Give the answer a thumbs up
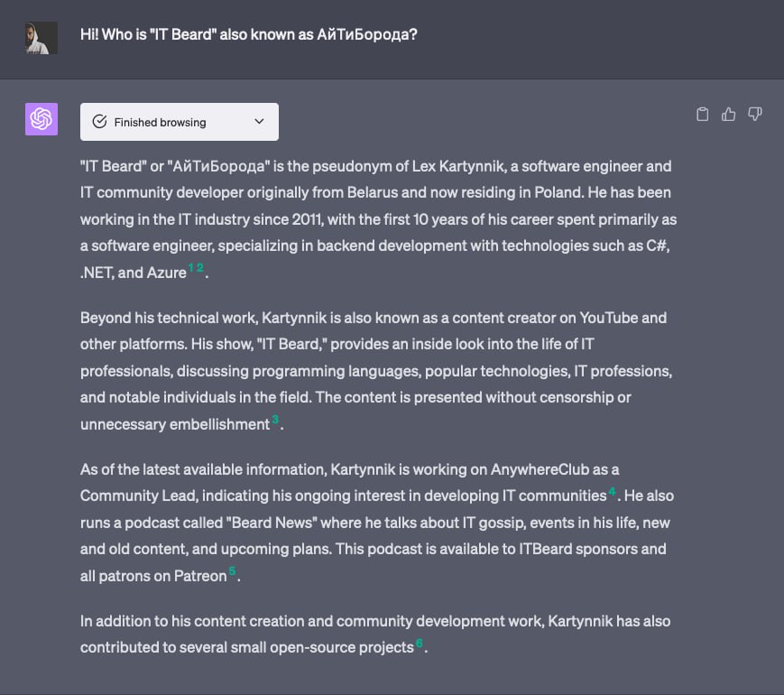Viewport: 784px width, 695px height. click(x=729, y=115)
